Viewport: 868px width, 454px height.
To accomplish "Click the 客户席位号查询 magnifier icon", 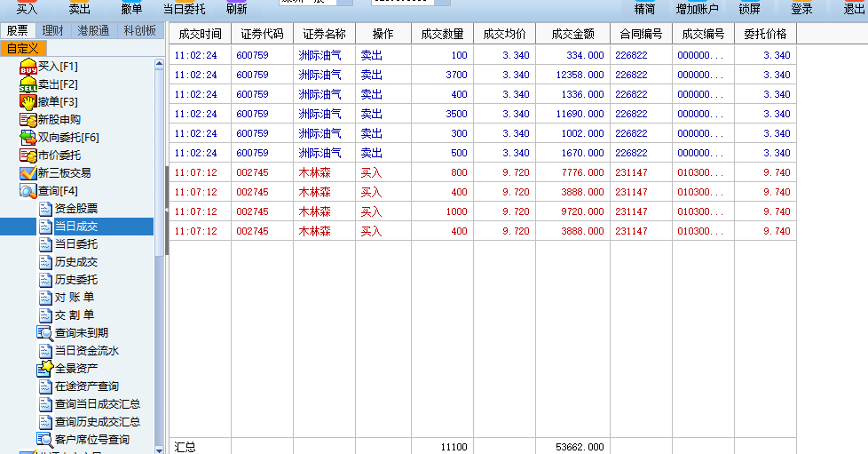I will [x=45, y=440].
